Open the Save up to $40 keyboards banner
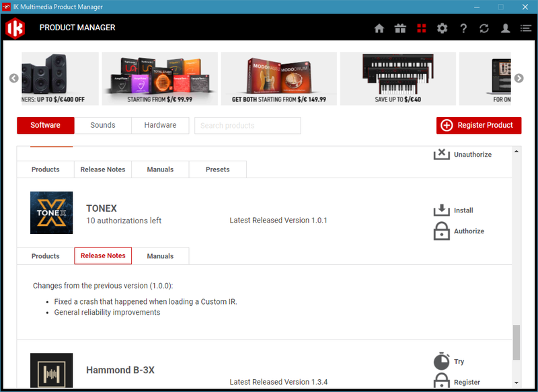This screenshot has height=392, width=538. tap(398, 79)
